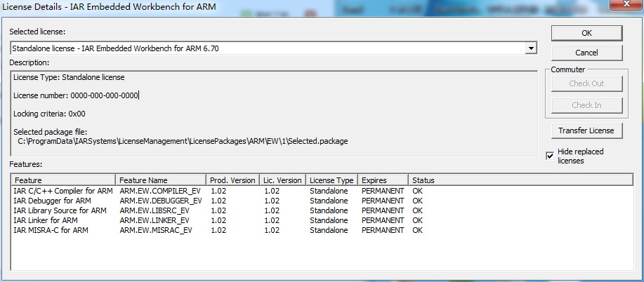Click PERMANENT in the Compiler row
The image size is (644, 282).
point(383,191)
